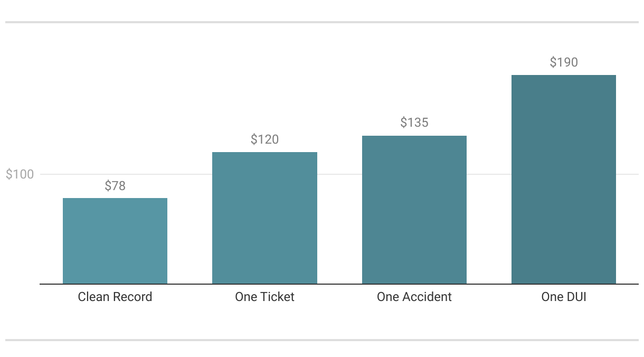
Task: Click the $100 y-axis tick label
Action: tap(20, 174)
